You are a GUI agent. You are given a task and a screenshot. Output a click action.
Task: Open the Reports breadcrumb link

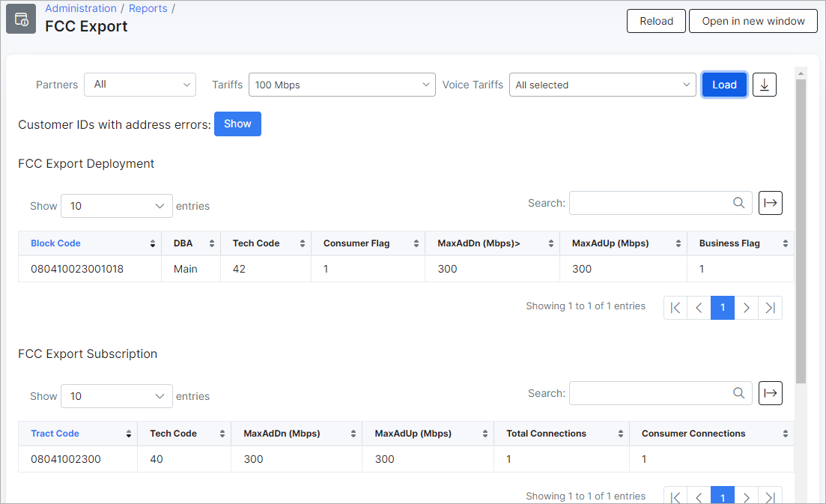pyautogui.click(x=148, y=8)
